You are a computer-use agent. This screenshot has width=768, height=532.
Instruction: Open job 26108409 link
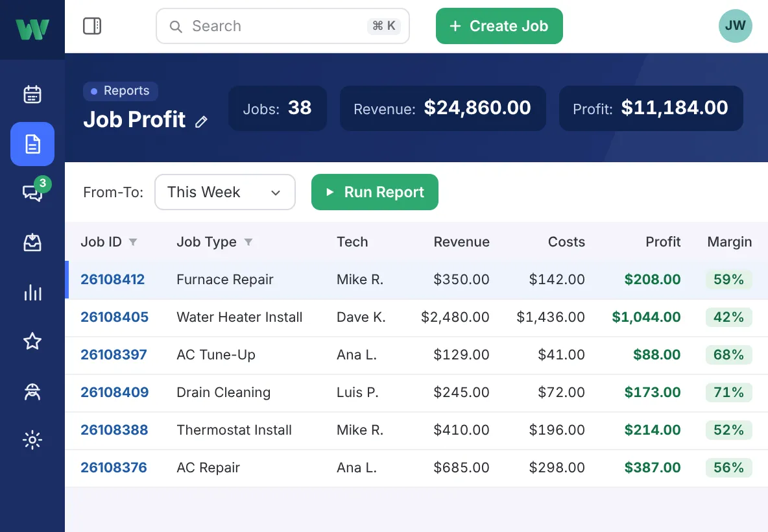tap(115, 393)
